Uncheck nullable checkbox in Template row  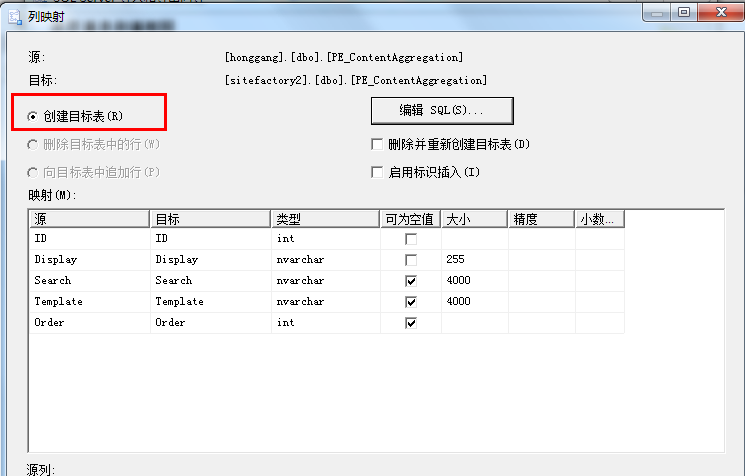pos(411,302)
